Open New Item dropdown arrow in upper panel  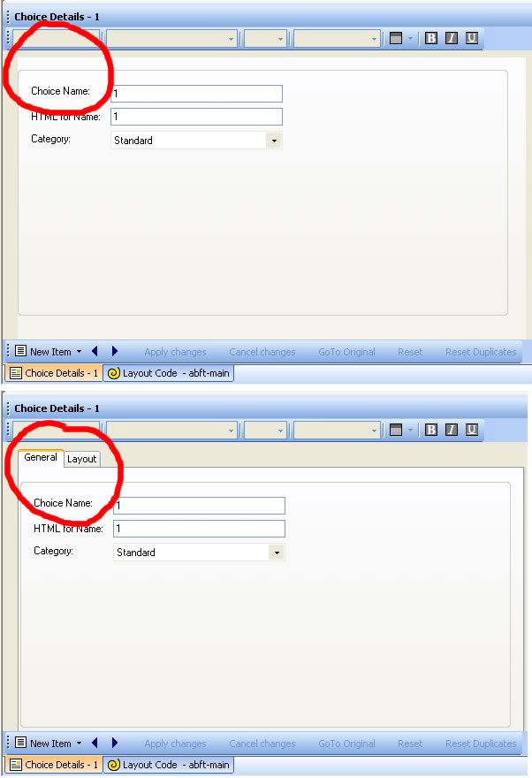(x=79, y=352)
